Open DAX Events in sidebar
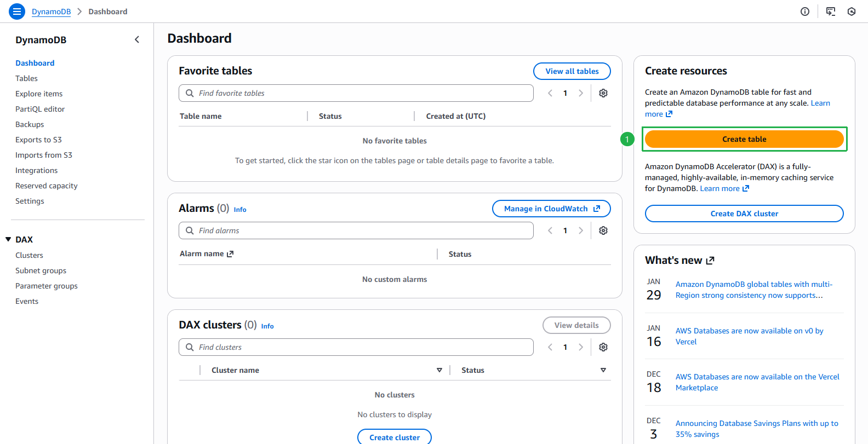The height and width of the screenshot is (444, 868). click(x=27, y=301)
